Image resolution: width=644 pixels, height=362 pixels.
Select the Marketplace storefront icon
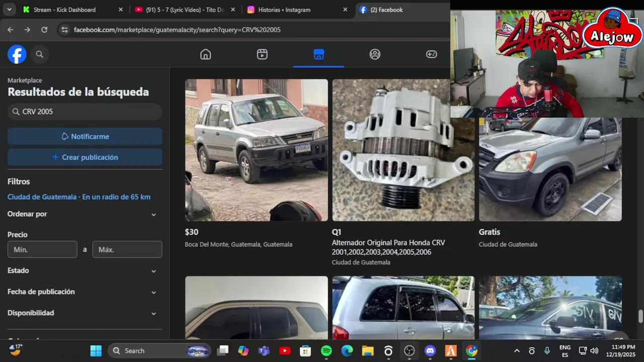pos(318,54)
